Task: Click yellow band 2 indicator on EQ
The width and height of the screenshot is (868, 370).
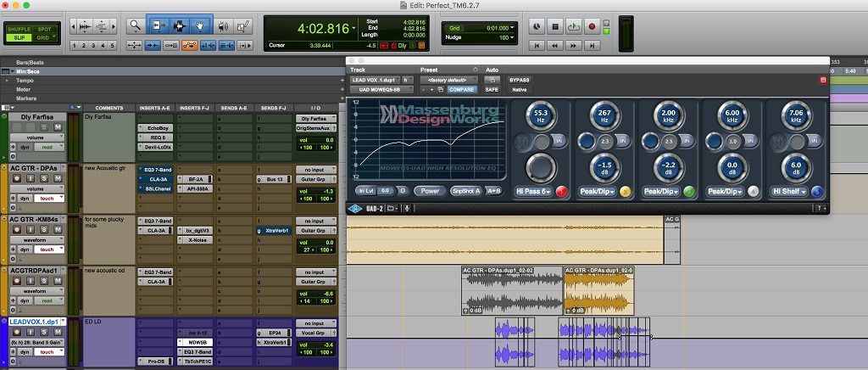Action: tap(626, 192)
